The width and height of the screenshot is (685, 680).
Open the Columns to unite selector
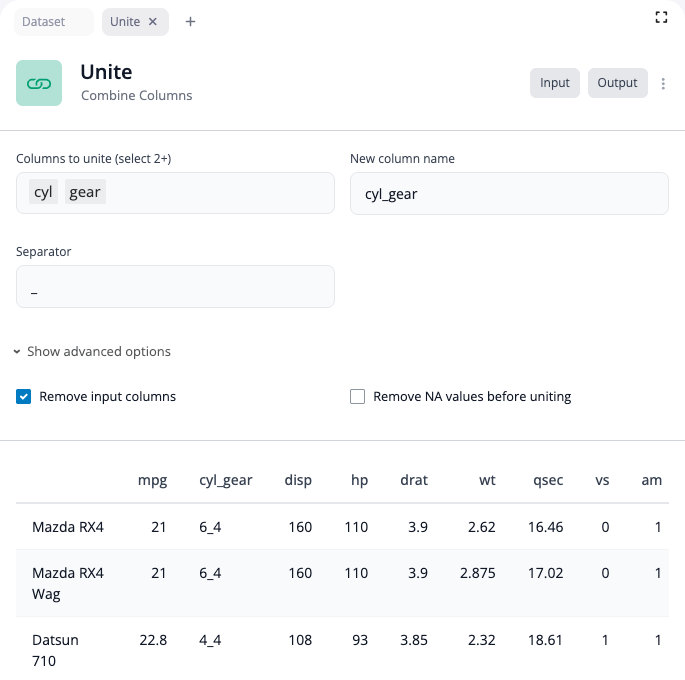click(220, 193)
